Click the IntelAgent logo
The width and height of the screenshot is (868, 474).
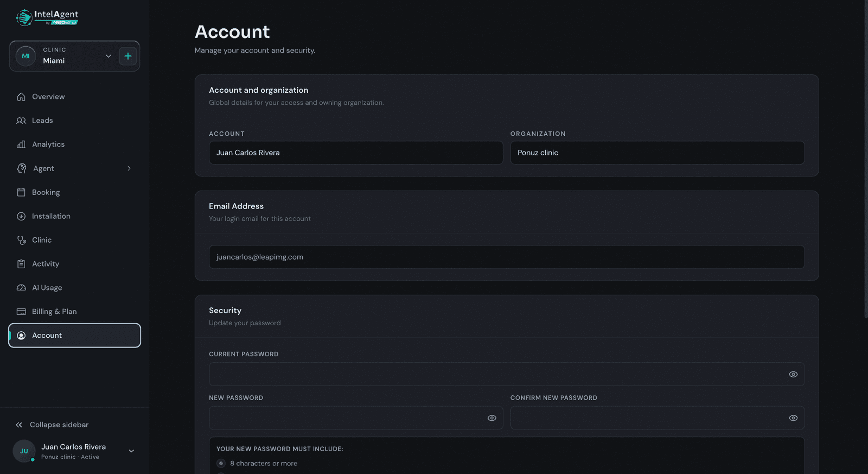(47, 17)
